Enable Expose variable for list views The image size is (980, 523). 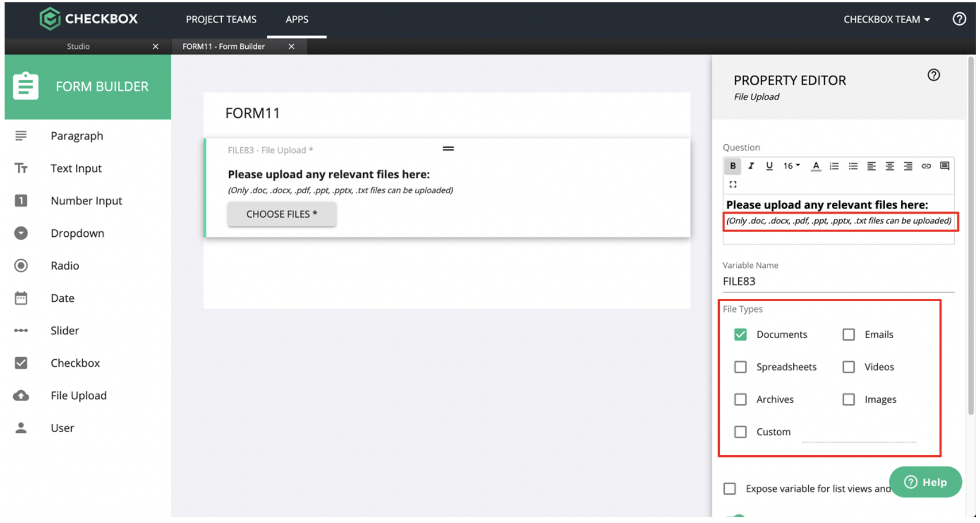pos(730,489)
